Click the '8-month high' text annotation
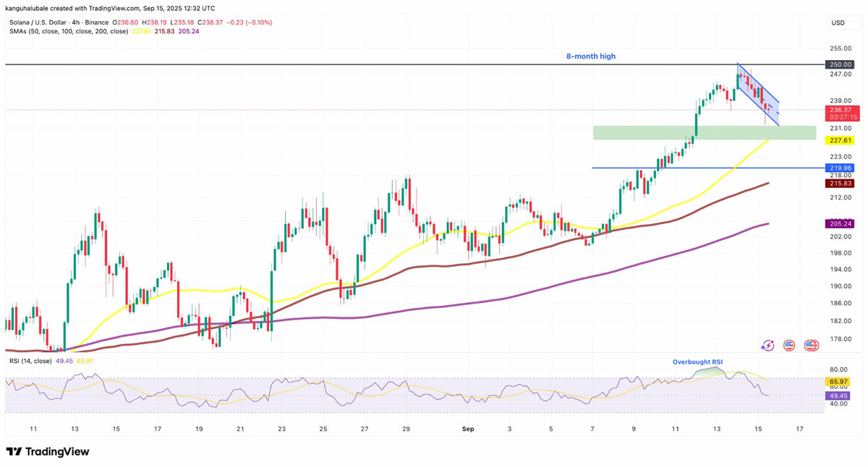868x467 pixels. (591, 56)
